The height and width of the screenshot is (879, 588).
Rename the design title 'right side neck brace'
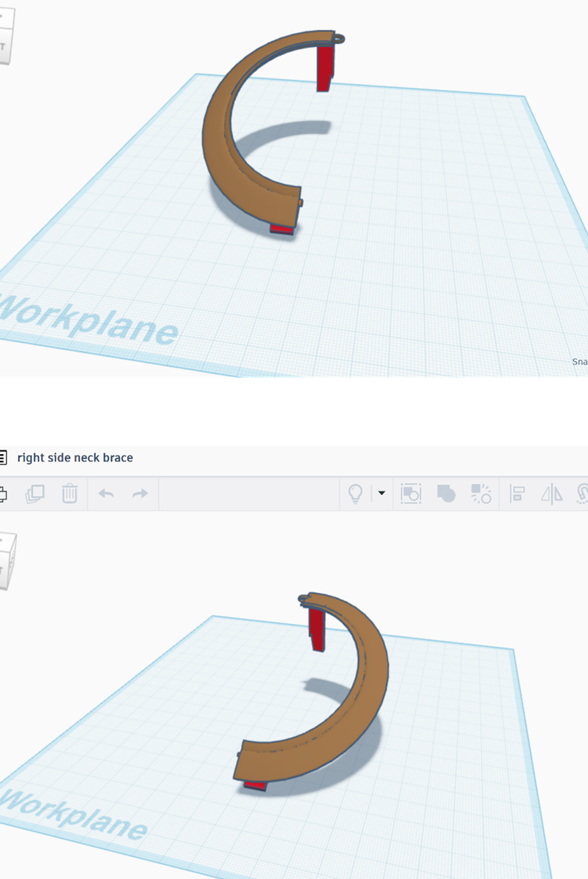pos(75,458)
